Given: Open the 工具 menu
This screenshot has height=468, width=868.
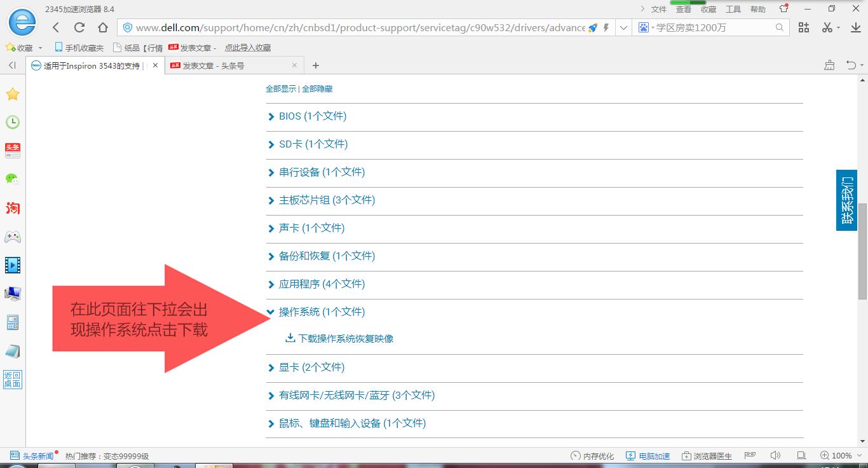Looking at the screenshot, I should [x=733, y=9].
